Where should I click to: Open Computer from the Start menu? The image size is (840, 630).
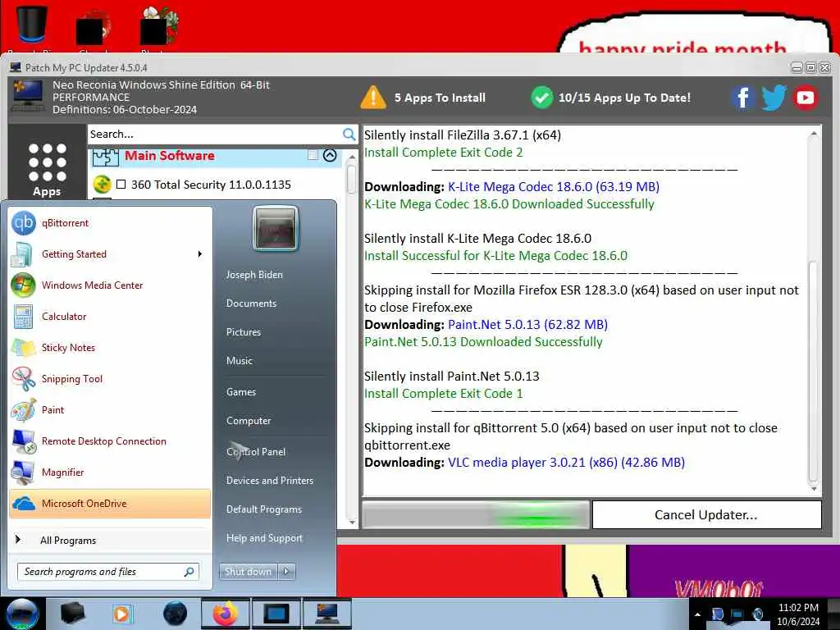click(x=248, y=421)
